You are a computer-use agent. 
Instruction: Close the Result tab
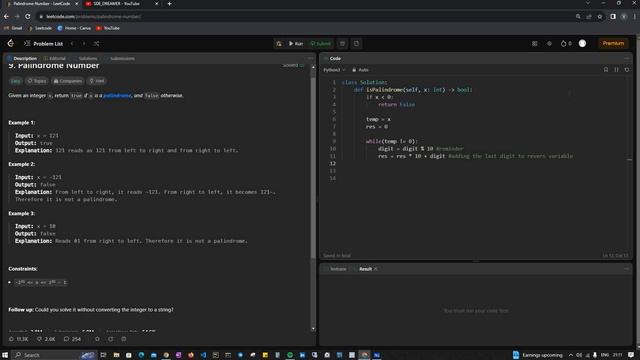(x=376, y=269)
